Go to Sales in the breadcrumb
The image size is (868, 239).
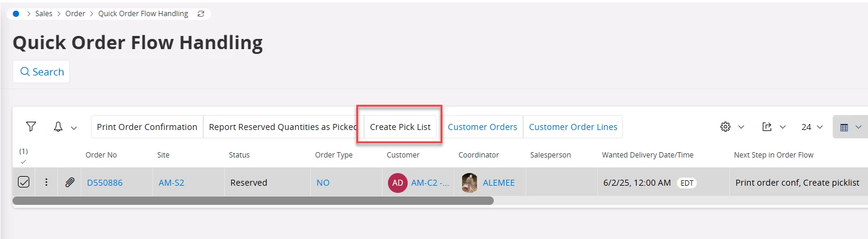44,13
